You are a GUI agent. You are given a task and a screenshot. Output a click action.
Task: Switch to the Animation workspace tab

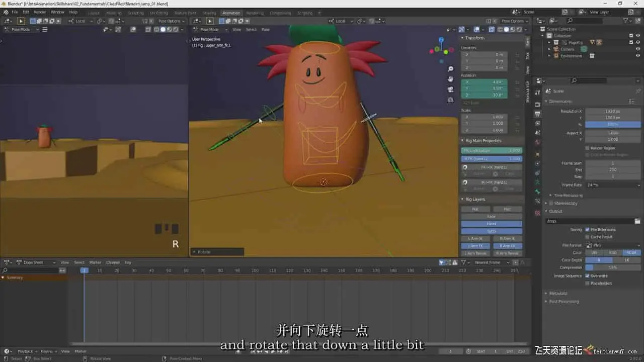(231, 13)
